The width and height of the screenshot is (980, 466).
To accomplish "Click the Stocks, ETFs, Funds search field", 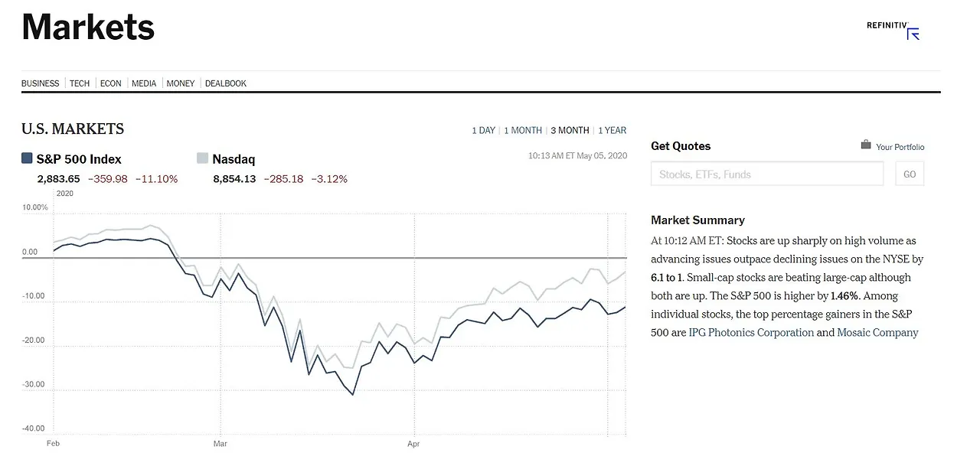I will point(766,174).
